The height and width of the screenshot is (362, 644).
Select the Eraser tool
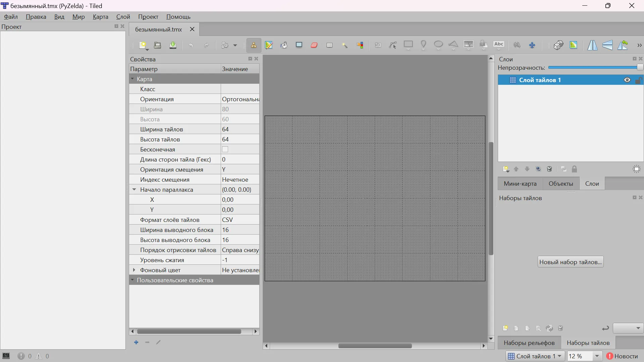[314, 45]
